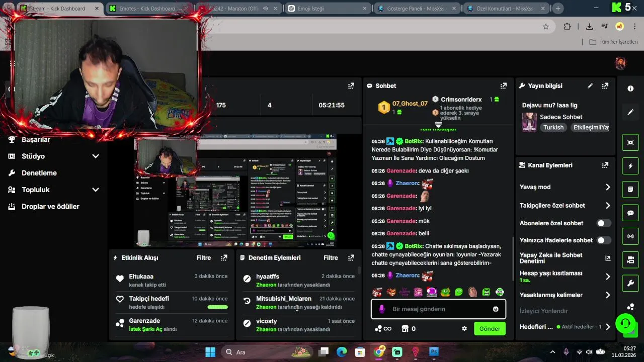Open AI chat moderation external link icon
644x362 pixels.
[x=608, y=258]
